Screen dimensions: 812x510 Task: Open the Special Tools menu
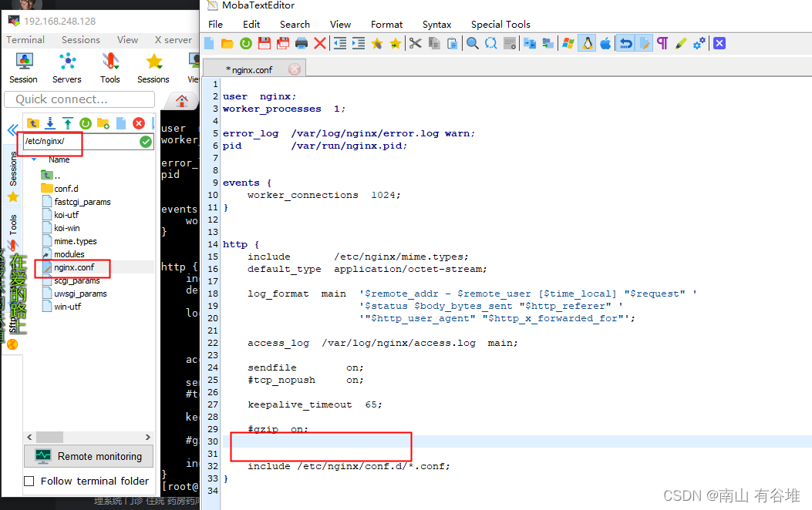pos(500,24)
